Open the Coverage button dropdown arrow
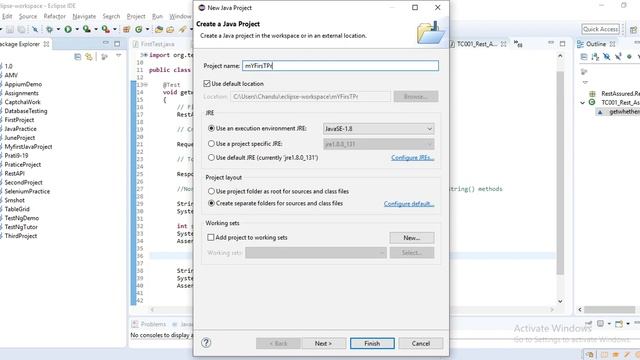The image size is (640, 360). (96, 29)
